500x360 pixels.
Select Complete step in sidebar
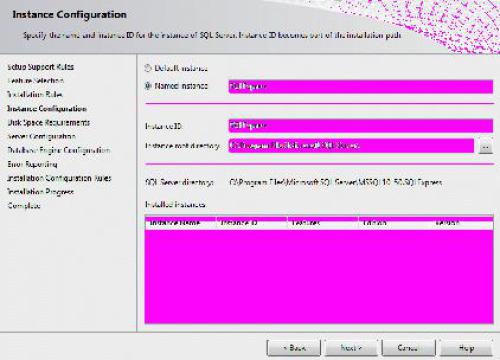pos(24,206)
